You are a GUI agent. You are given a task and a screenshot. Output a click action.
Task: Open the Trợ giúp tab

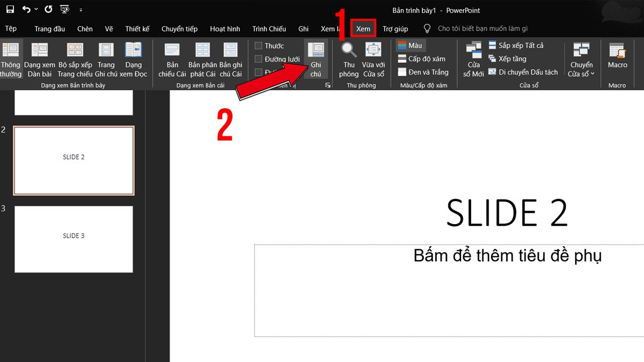[396, 29]
